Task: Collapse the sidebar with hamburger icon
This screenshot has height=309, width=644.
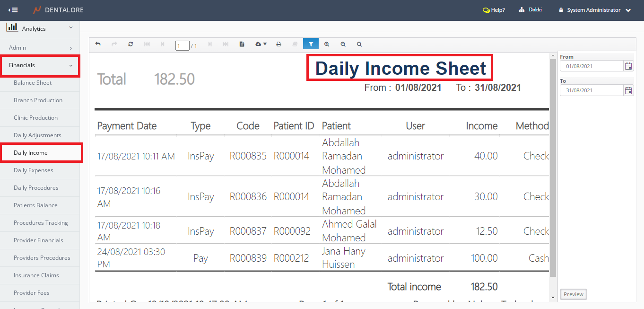Action: coord(13,10)
